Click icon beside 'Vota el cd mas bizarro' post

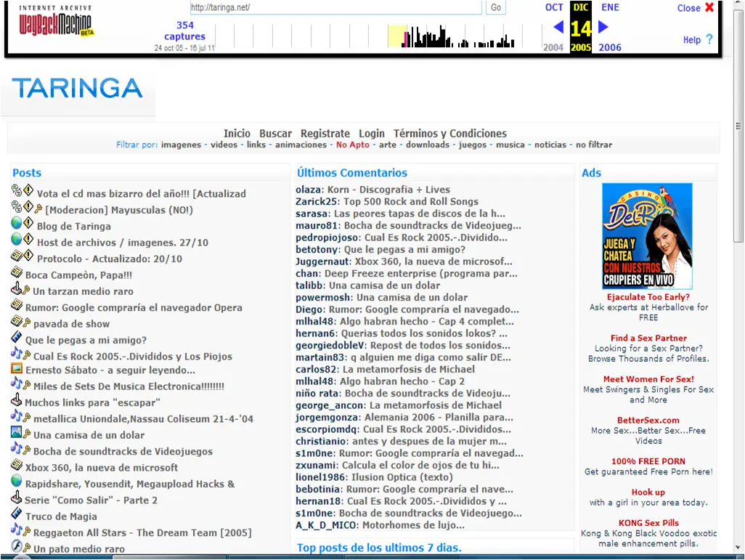point(17,190)
